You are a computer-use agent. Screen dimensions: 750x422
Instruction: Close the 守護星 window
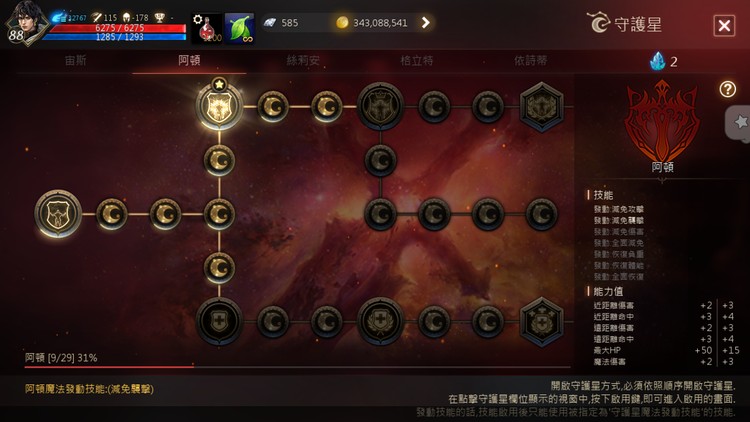tap(724, 25)
